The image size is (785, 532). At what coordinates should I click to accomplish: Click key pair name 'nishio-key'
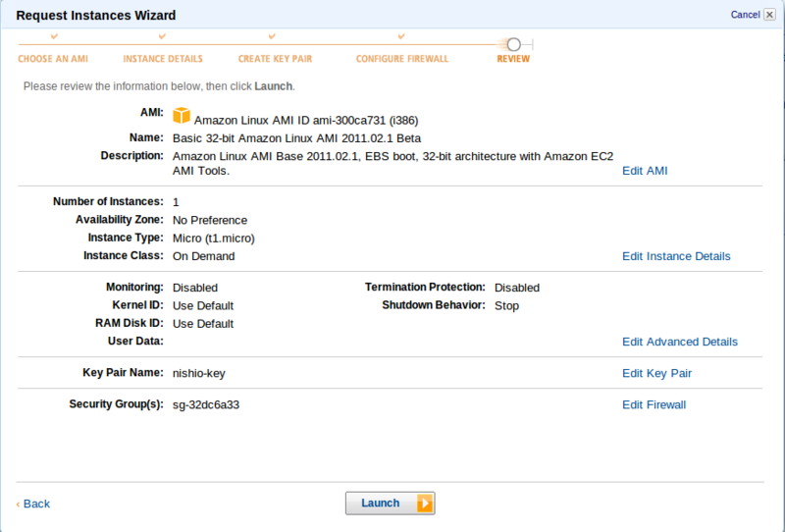199,373
